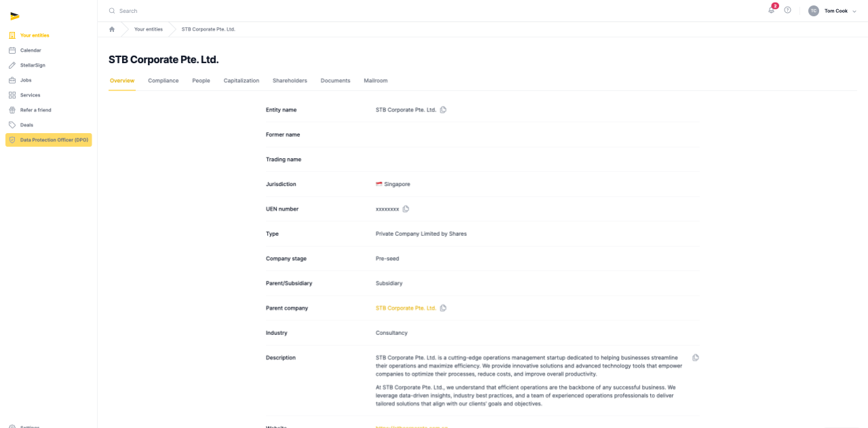Copy the parent company name
Image resolution: width=868 pixels, height=428 pixels.
click(x=443, y=308)
